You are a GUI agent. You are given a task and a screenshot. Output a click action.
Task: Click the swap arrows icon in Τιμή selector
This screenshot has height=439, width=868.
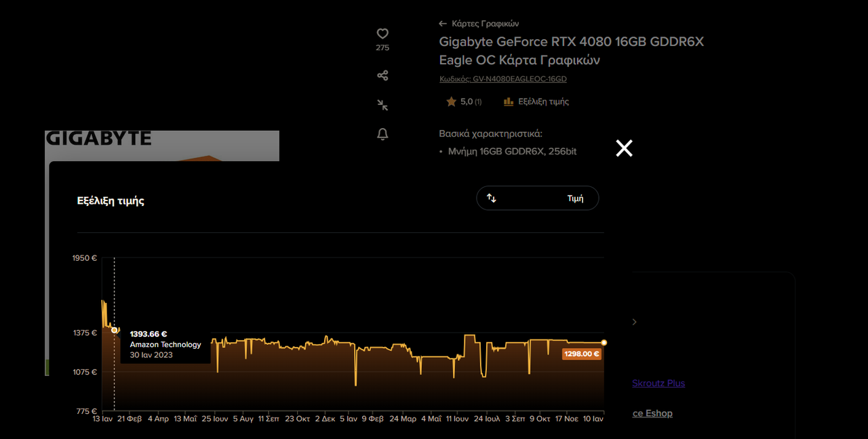492,198
